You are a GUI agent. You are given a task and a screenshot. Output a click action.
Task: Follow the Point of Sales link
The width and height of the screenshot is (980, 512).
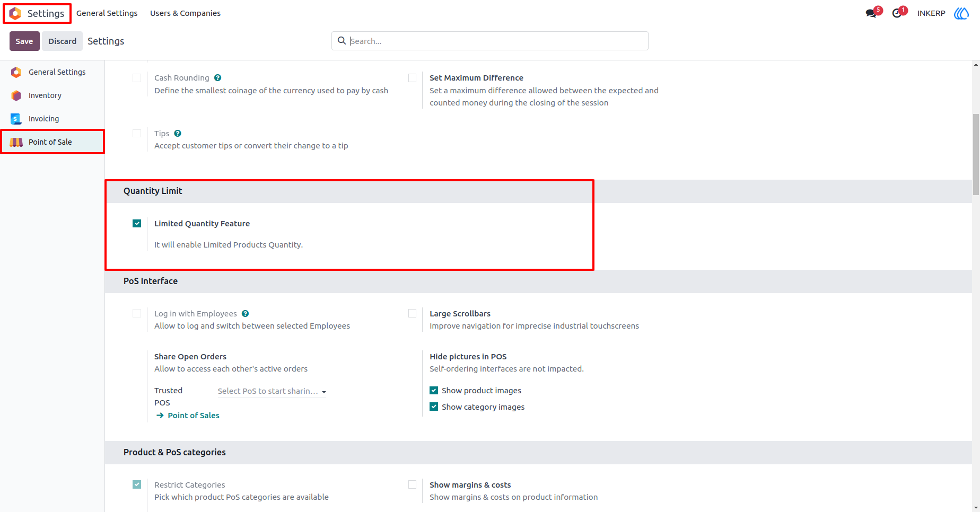click(x=194, y=416)
